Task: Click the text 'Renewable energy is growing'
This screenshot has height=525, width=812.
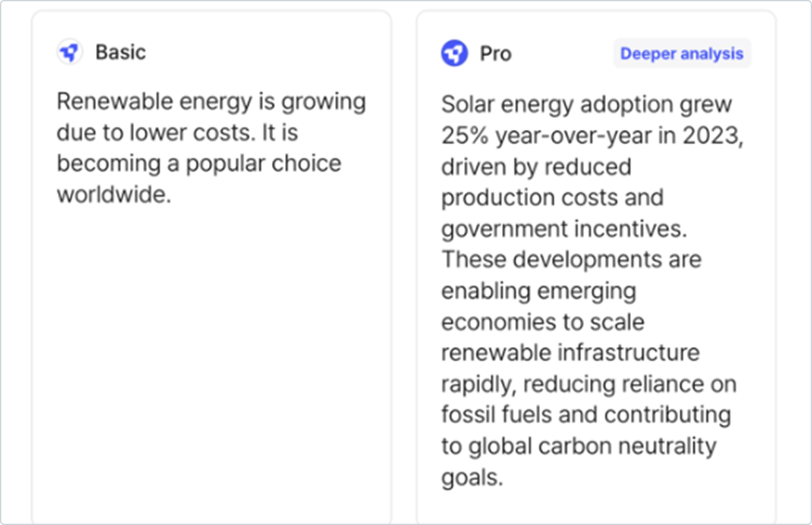Action: (211, 102)
